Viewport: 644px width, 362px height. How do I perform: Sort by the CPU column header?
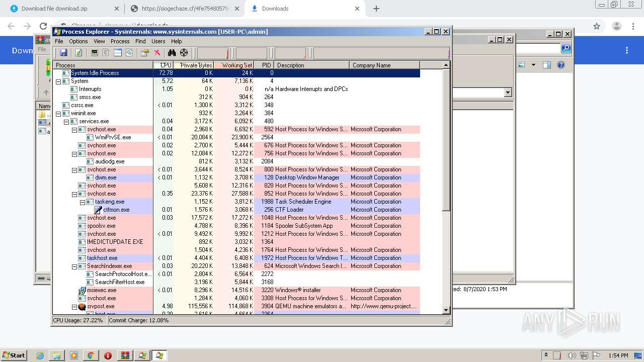(164, 65)
